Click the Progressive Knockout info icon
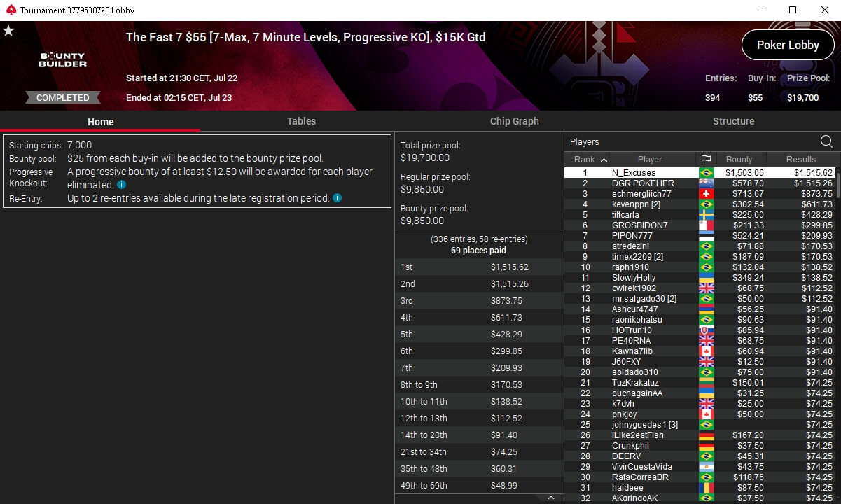This screenshot has height=504, width=841. tap(122, 185)
